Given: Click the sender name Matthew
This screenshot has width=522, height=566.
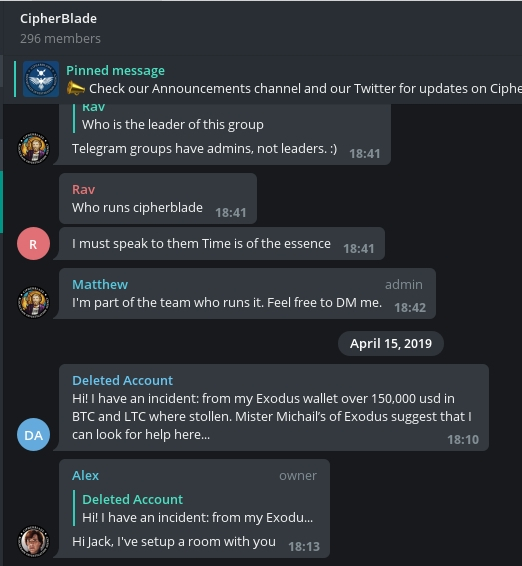Looking at the screenshot, I should point(100,284).
